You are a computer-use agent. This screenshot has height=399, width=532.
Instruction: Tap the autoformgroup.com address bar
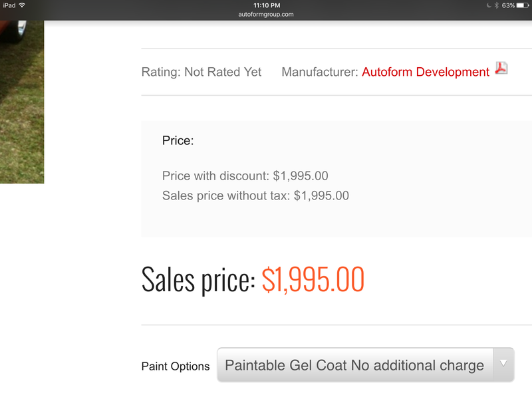(266, 14)
